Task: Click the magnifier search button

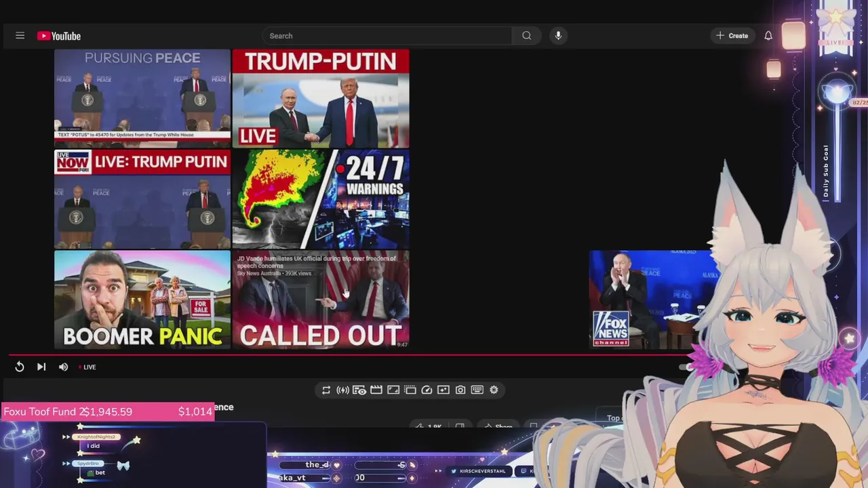Action: (527, 36)
